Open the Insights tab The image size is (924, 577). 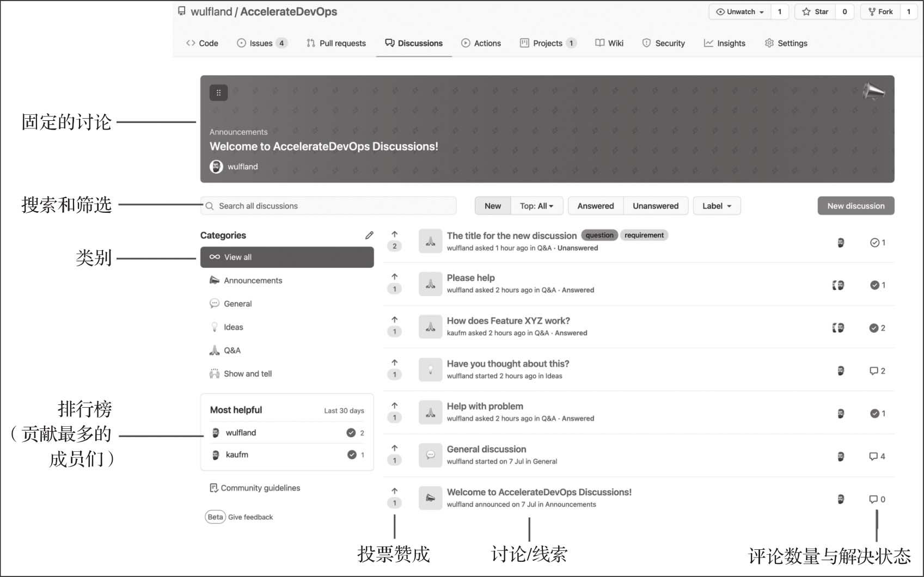coord(724,44)
